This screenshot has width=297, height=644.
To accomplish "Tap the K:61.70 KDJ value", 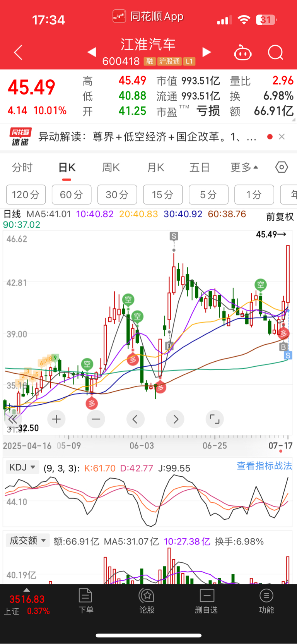I will tap(100, 468).
